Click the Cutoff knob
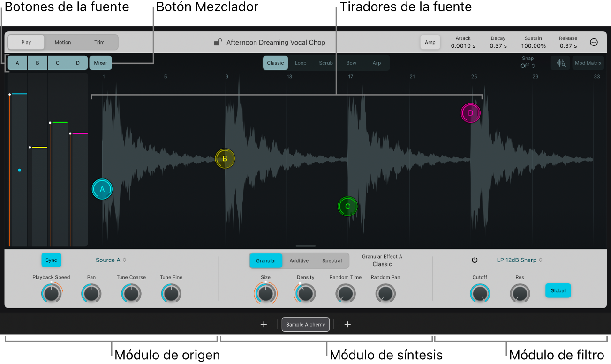Viewport: 611px width, 364px height. tap(480, 294)
